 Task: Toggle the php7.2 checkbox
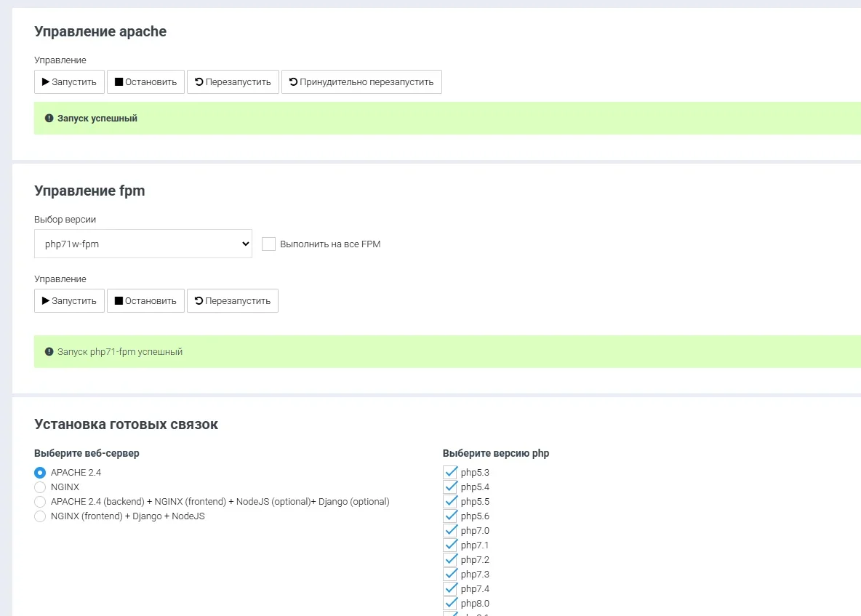[x=450, y=560]
